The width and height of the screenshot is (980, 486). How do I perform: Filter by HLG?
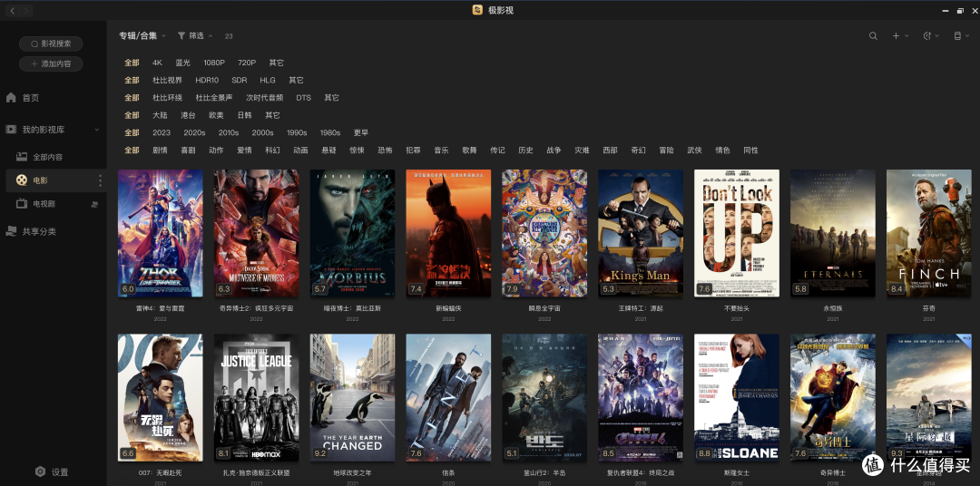click(x=268, y=80)
